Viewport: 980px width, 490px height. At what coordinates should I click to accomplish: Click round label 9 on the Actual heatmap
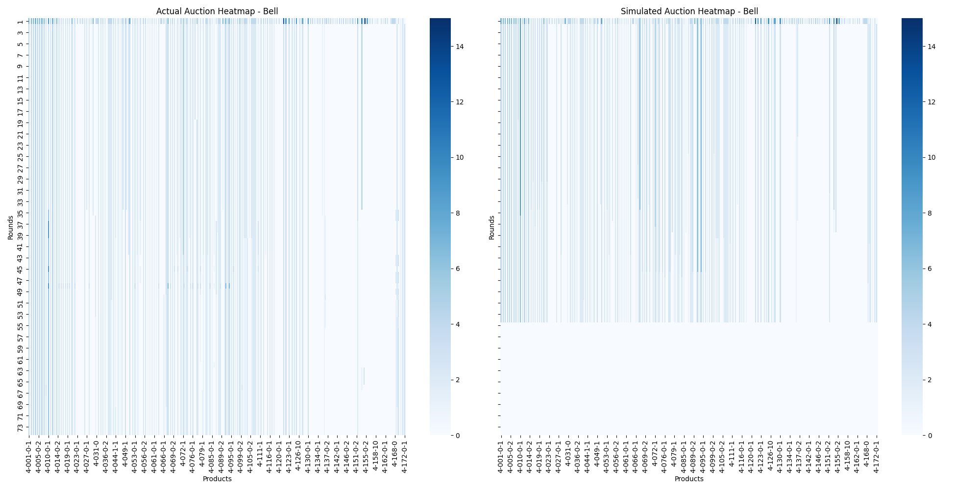[20, 67]
